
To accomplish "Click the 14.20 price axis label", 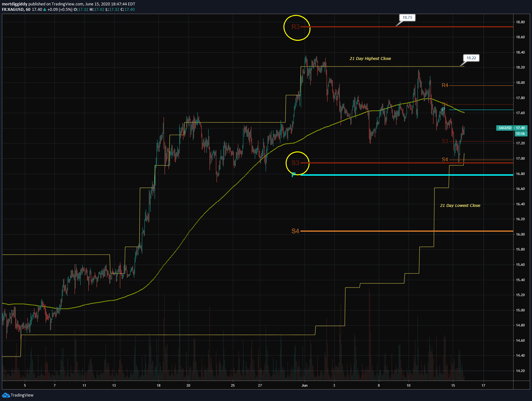I will 520,371.
